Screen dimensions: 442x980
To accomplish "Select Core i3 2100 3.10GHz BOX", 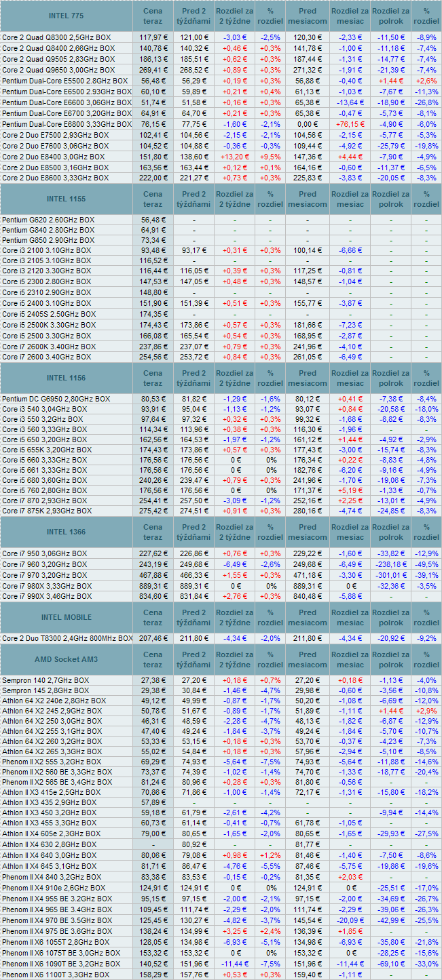I will pyautogui.click(x=46, y=251).
